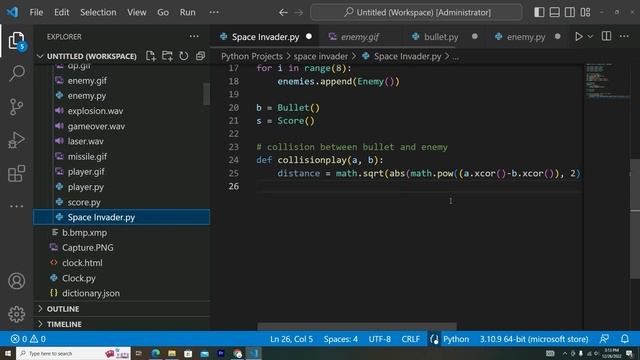Open the Selection menu
This screenshot has height=360, width=640.
tap(98, 12)
